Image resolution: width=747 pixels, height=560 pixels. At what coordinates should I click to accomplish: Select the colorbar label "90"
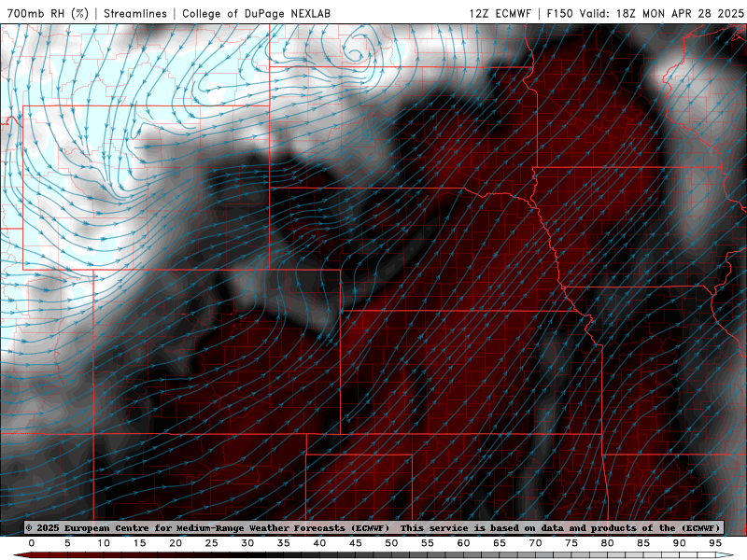(x=680, y=543)
